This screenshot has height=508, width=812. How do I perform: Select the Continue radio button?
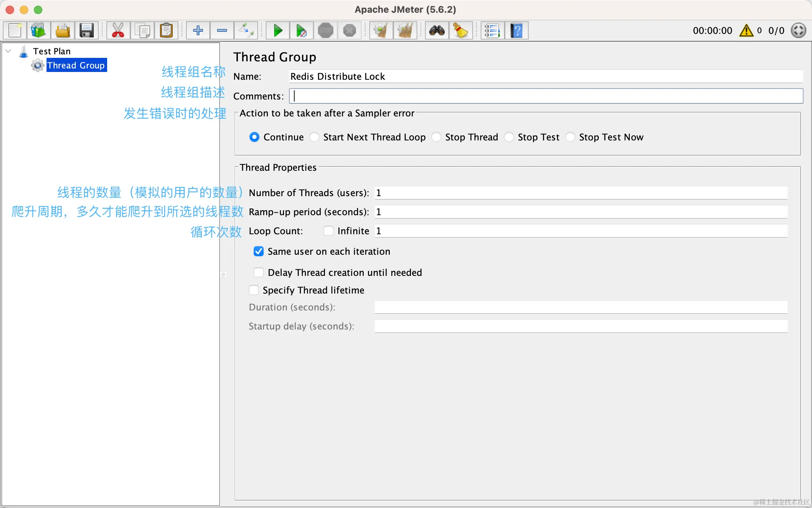[254, 137]
